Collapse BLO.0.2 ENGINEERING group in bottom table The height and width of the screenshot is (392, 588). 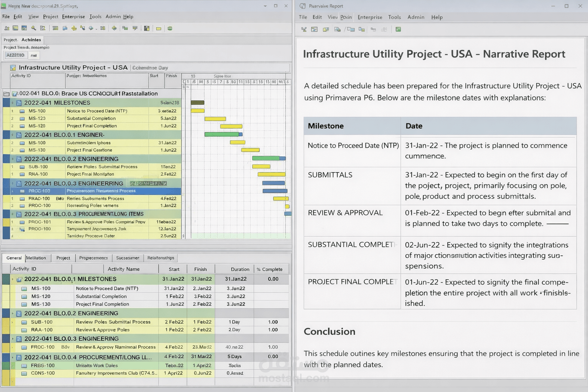(12, 314)
